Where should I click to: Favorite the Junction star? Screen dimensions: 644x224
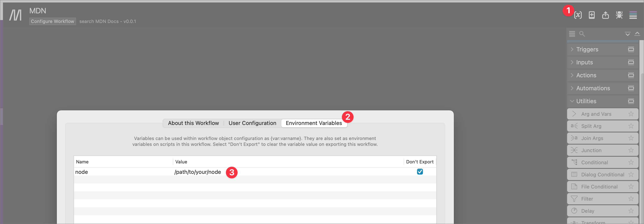[631, 150]
